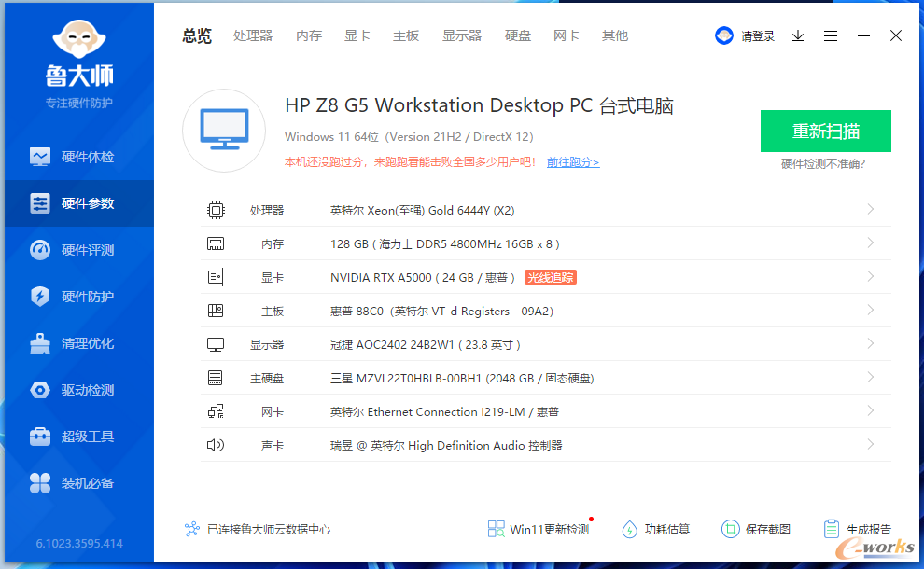Select the Xeon Gold 6444Y processor text
This screenshot has width=924, height=569.
click(422, 210)
